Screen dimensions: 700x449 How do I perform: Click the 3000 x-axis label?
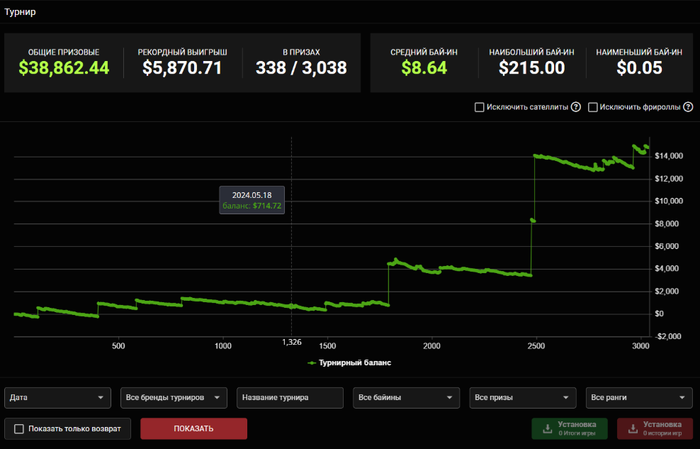click(641, 346)
